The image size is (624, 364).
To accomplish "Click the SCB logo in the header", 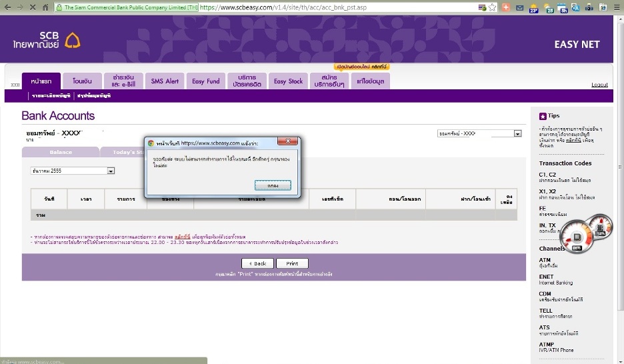I will coord(46,40).
